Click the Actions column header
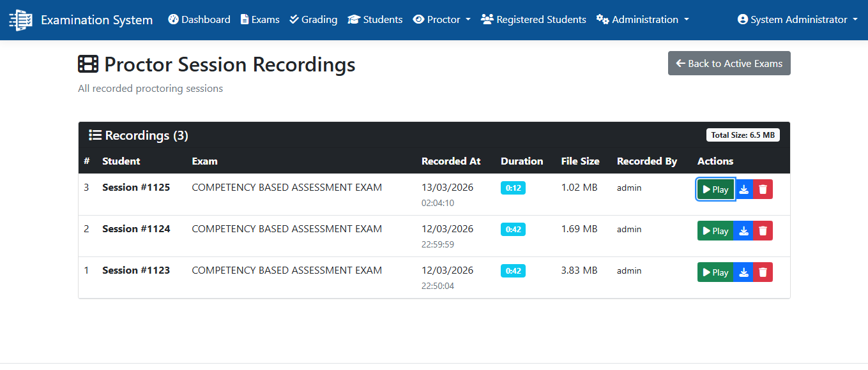 point(715,161)
